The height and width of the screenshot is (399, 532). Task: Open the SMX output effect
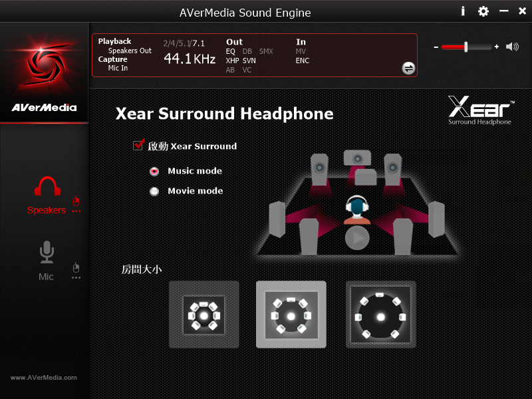266,51
